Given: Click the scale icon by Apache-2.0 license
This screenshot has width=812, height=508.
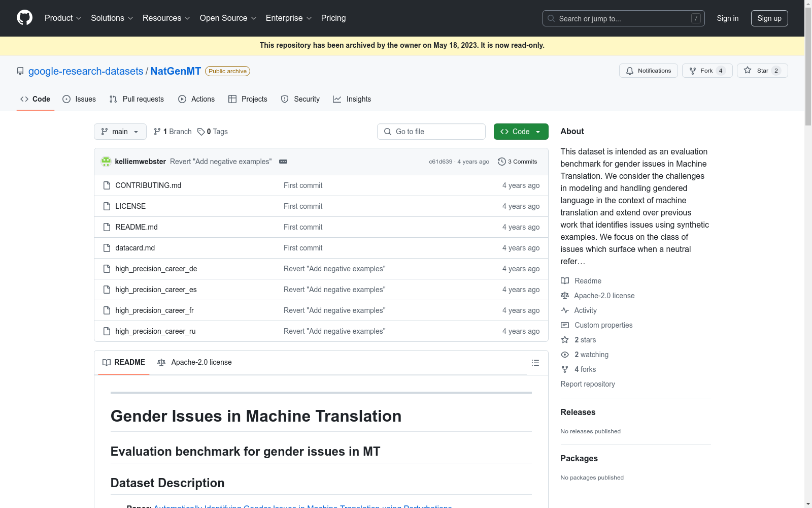Looking at the screenshot, I should click(565, 296).
